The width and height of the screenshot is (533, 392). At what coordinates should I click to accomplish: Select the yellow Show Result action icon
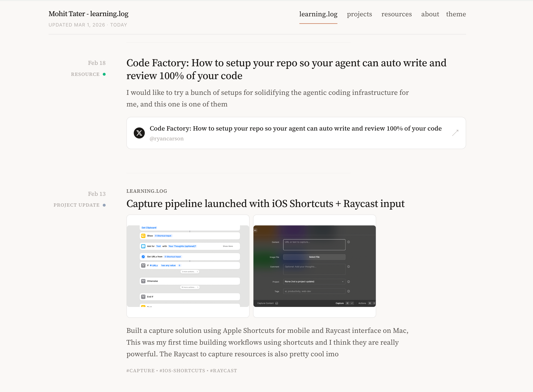(143, 236)
